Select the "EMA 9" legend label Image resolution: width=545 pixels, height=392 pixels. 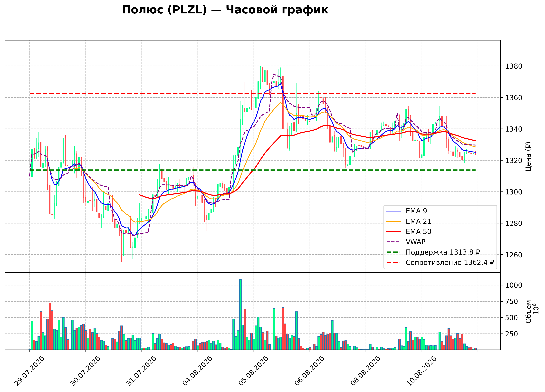pos(416,211)
